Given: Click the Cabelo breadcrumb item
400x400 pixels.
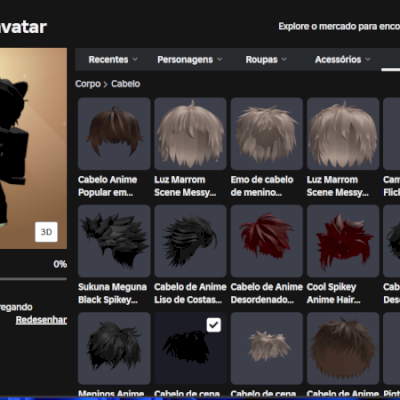Looking at the screenshot, I should (x=126, y=84).
